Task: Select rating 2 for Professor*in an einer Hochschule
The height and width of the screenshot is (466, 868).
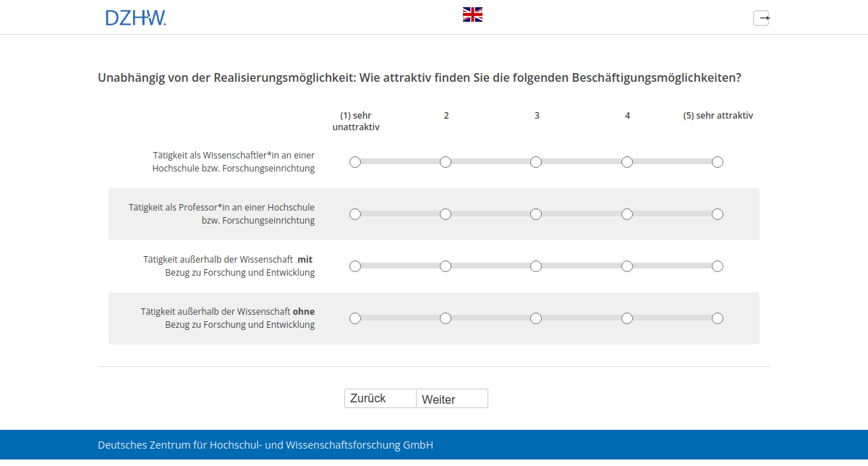Action: click(x=446, y=213)
